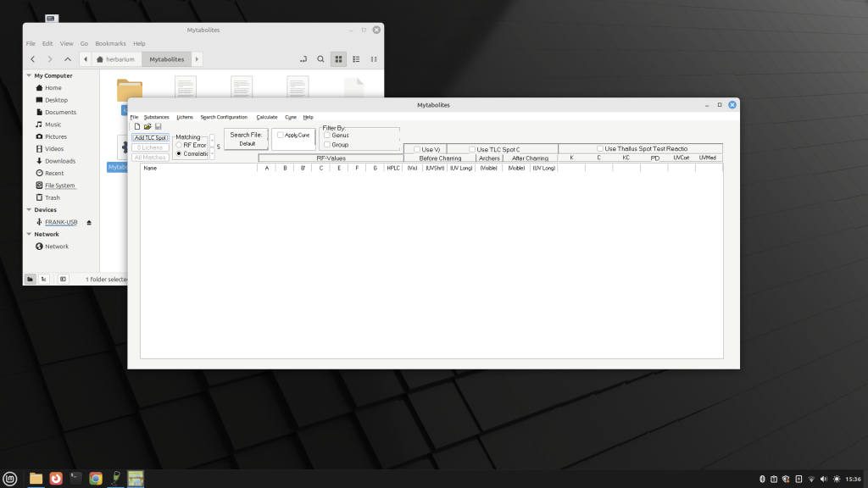Image resolution: width=868 pixels, height=488 pixels.
Task: Click the Save floppy disk icon
Action: coord(158,127)
